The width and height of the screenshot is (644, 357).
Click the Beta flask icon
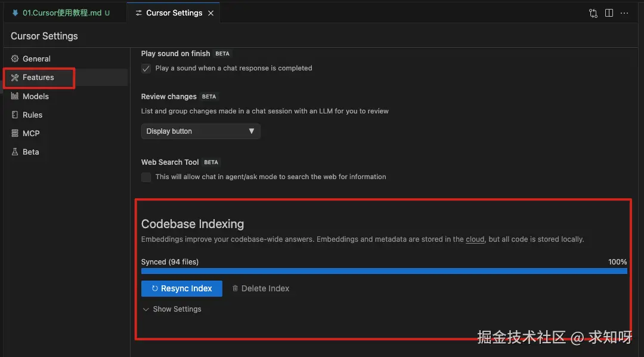[x=15, y=152]
